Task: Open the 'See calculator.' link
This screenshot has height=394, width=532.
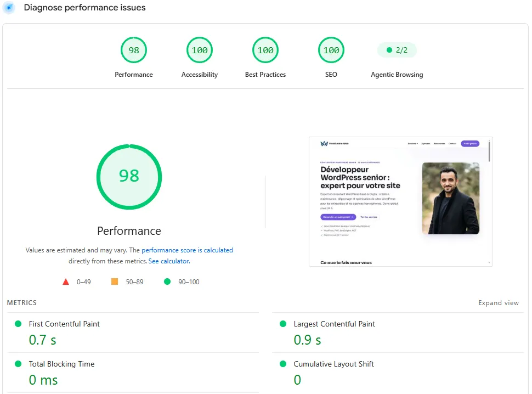Action: coord(169,261)
